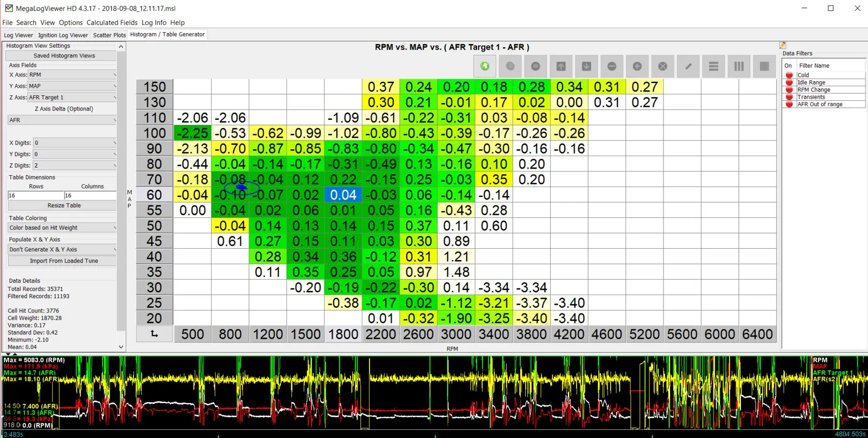Click the 6400 RPM column header
868x438 pixels.
click(x=757, y=334)
